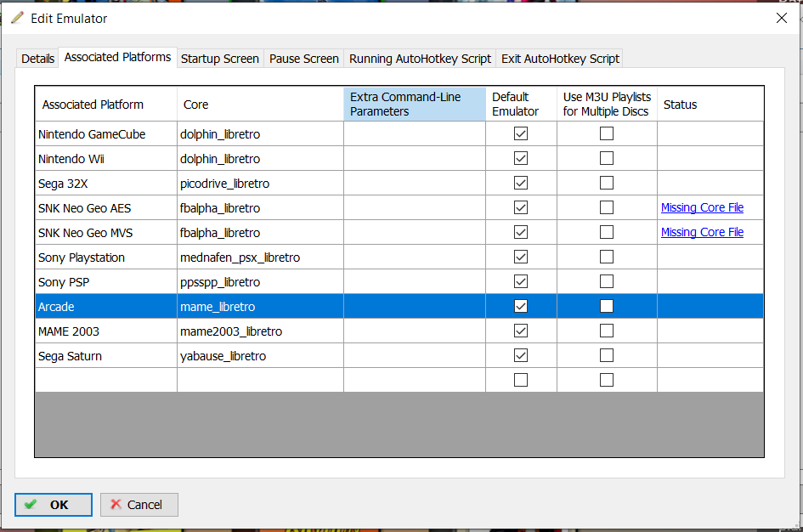Select the Sony Playstation platform cell
803x532 pixels.
point(106,257)
